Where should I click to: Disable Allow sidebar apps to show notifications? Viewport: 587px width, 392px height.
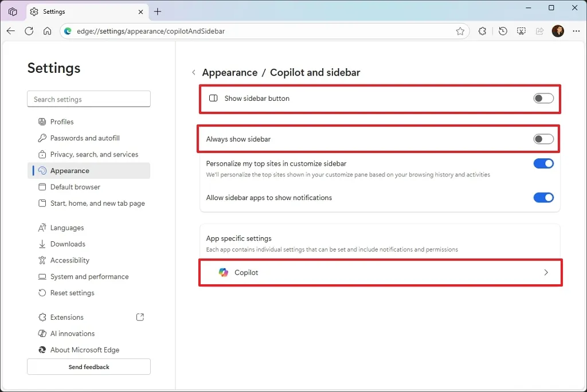(543, 197)
